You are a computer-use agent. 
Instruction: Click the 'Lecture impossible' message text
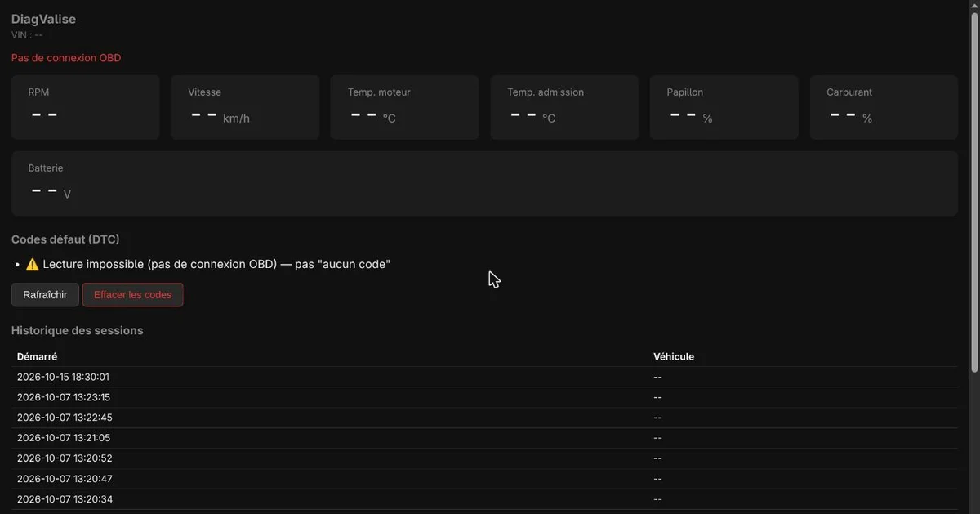pos(216,265)
